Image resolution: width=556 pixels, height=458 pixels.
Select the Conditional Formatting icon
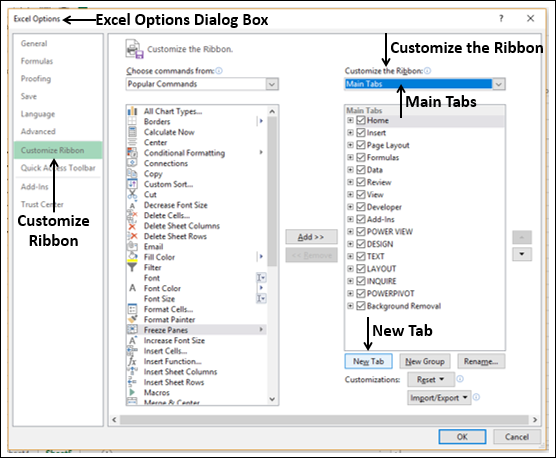tap(132, 153)
